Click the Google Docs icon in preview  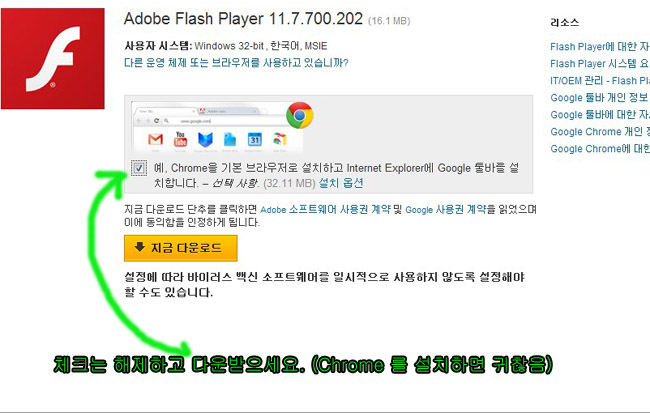[x=230, y=139]
